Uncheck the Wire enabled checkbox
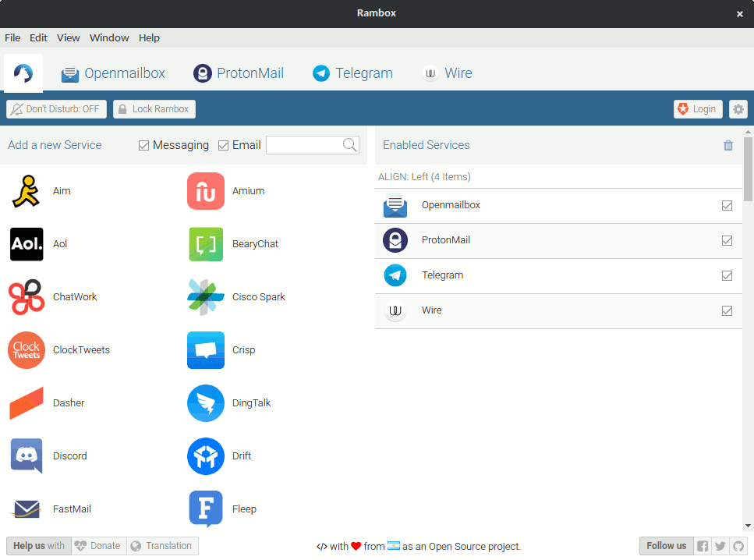 point(727,310)
